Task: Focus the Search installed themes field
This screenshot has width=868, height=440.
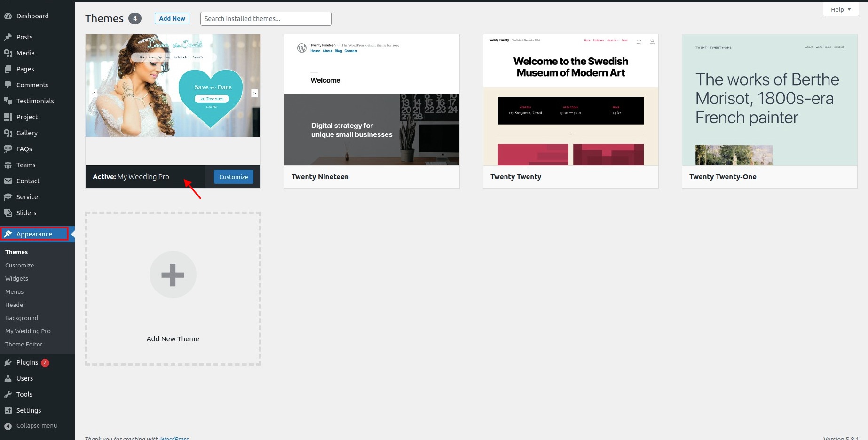Action: [x=266, y=19]
